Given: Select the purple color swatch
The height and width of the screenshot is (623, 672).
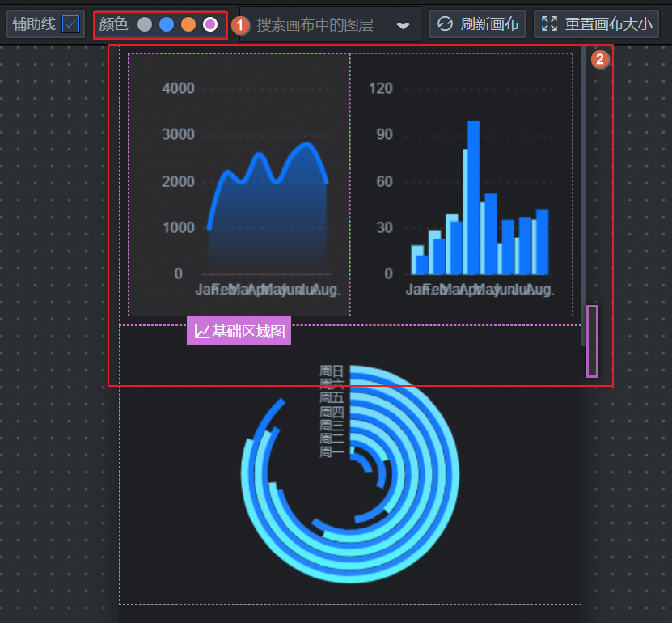Looking at the screenshot, I should (x=210, y=24).
